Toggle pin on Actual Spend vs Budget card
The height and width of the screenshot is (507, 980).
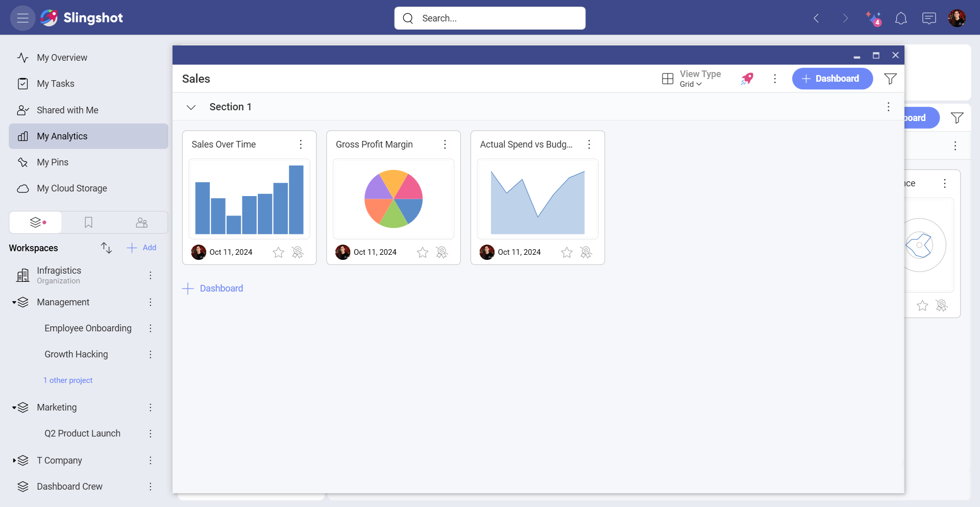(586, 252)
